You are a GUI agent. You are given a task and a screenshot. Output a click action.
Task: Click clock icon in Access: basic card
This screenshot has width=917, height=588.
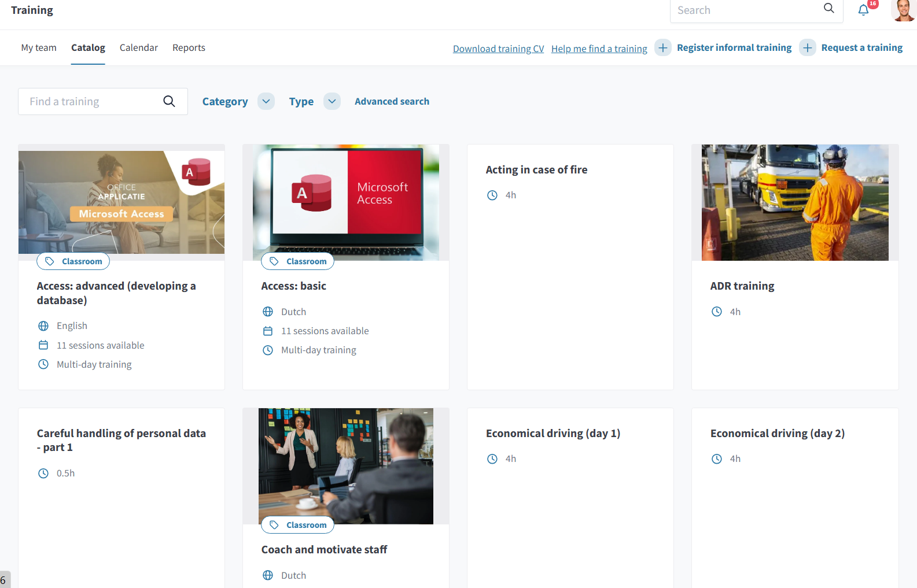pos(268,350)
